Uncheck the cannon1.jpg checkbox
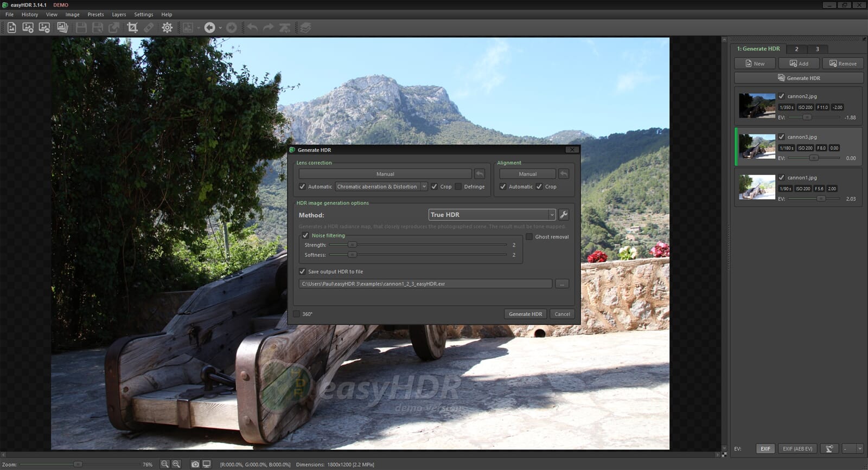This screenshot has height=470, width=868. 781,177
